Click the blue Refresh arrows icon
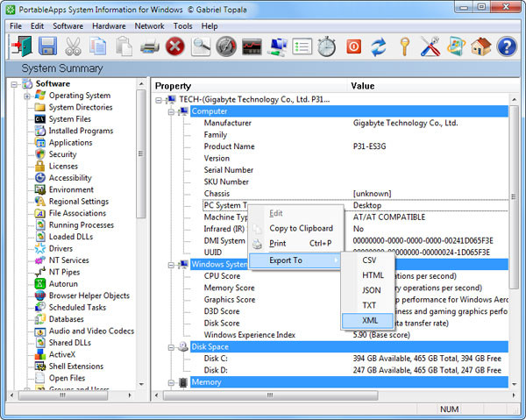 379,46
